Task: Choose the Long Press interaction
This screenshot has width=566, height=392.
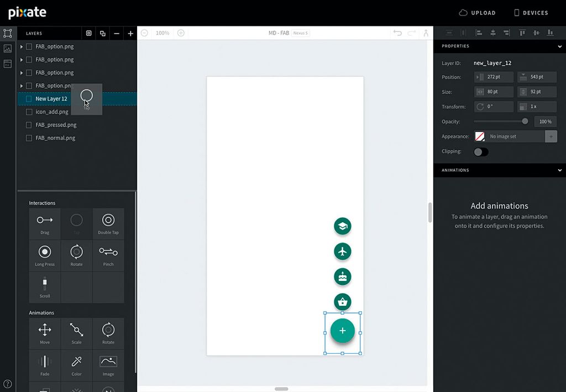Action: coord(44,255)
